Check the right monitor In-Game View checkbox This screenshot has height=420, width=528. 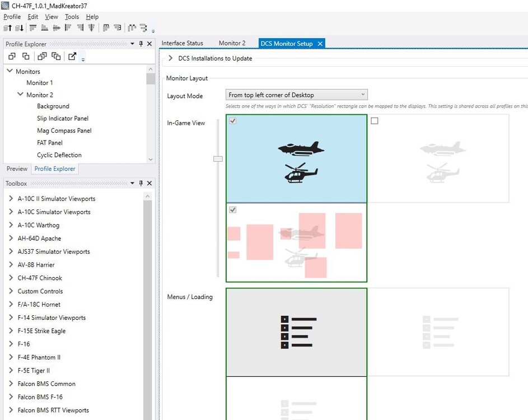coord(375,120)
